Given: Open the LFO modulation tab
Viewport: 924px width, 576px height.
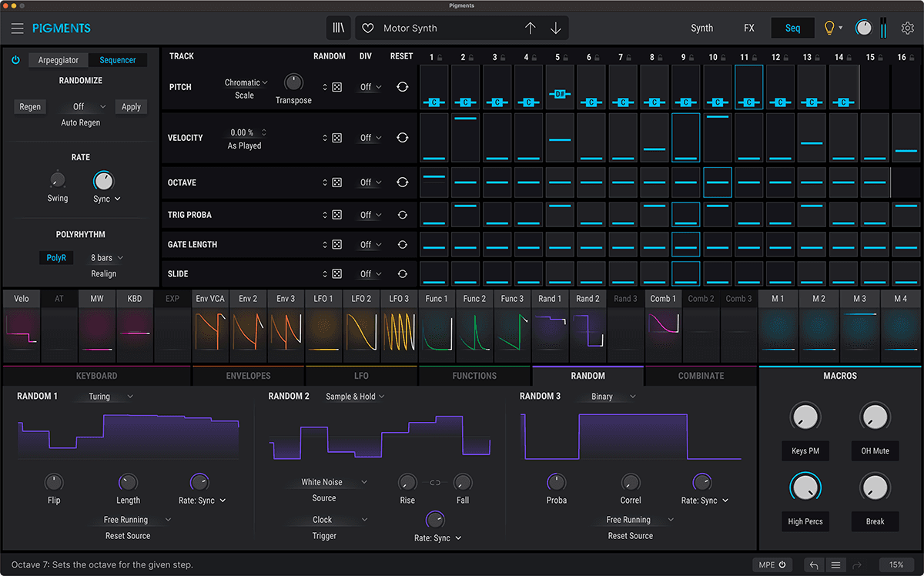Looking at the screenshot, I should pos(361,376).
